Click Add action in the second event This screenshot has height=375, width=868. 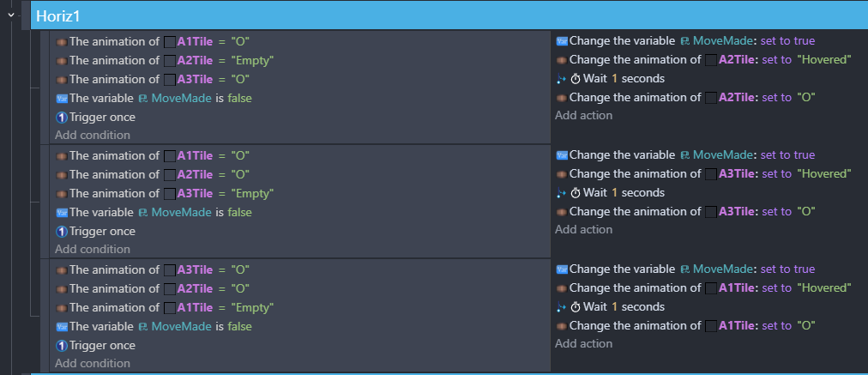(x=584, y=229)
